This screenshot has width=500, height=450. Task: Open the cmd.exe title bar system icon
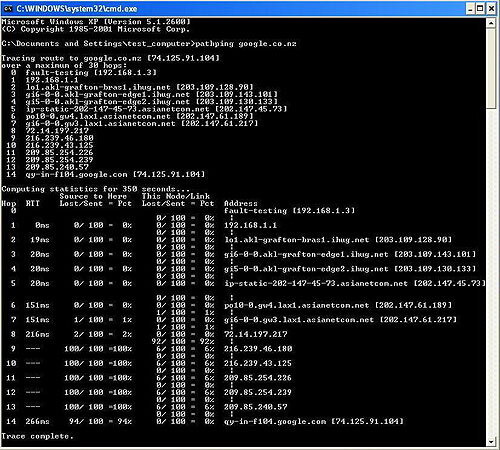(x=8, y=9)
